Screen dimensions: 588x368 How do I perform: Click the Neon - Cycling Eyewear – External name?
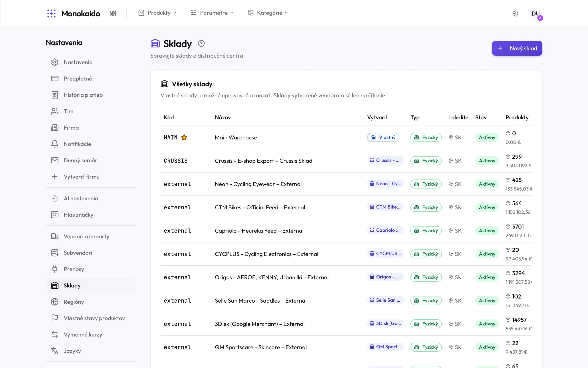[x=258, y=184]
